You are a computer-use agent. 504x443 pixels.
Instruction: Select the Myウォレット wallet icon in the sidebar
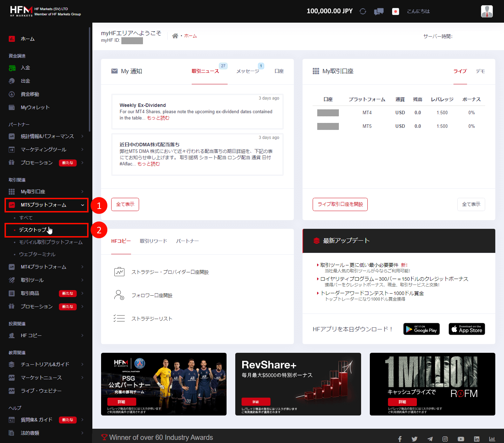(12, 107)
